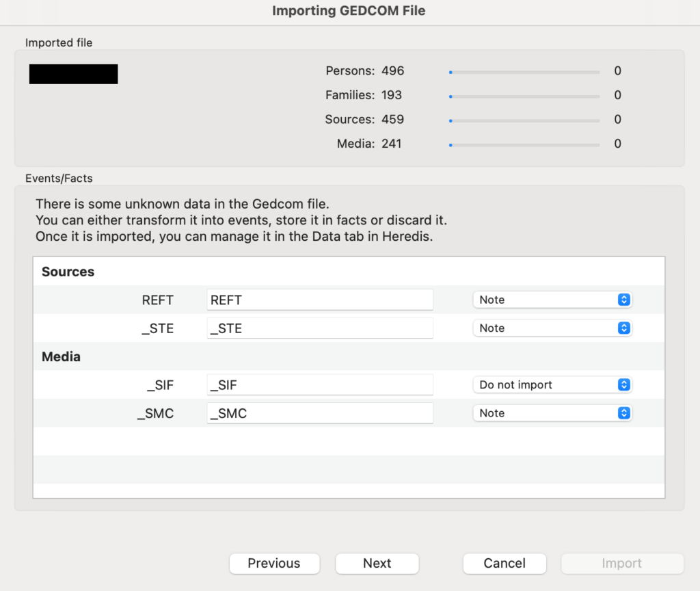The image size is (700, 591).
Task: Open the _SMC Note dropdown
Action: point(552,412)
